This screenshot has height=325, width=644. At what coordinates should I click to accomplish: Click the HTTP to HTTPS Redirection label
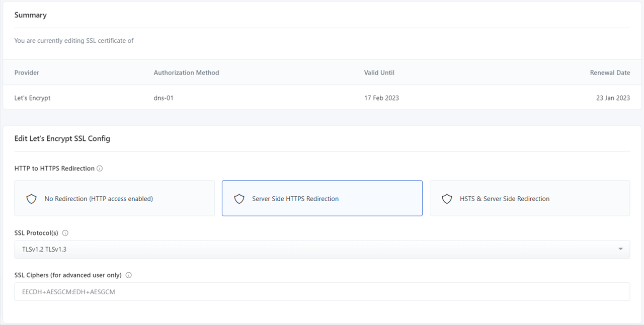tap(54, 169)
